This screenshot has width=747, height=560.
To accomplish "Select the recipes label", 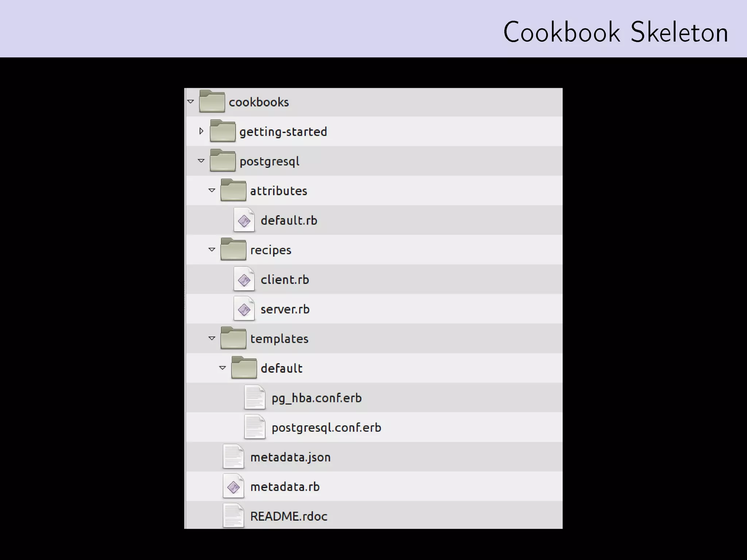I will (271, 251).
